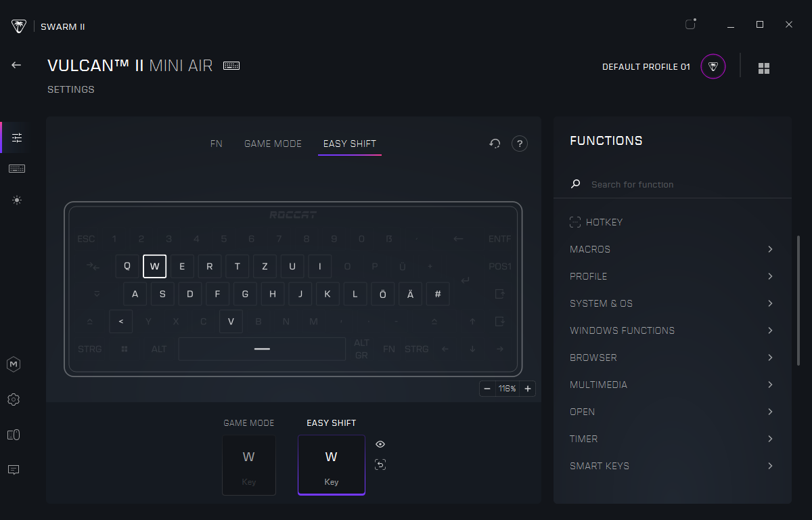This screenshot has height=520, width=812.
Task: Open the gear settings icon in sidebar
Action: 14,399
